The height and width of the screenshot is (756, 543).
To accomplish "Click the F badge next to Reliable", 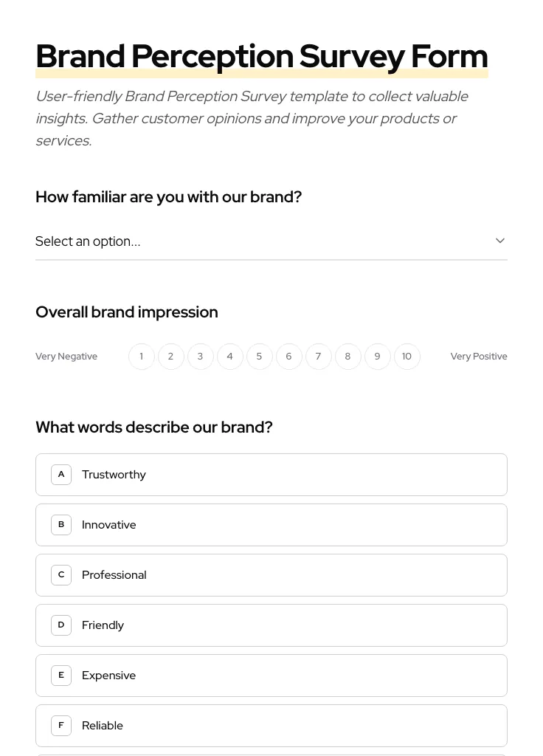I will (61, 725).
